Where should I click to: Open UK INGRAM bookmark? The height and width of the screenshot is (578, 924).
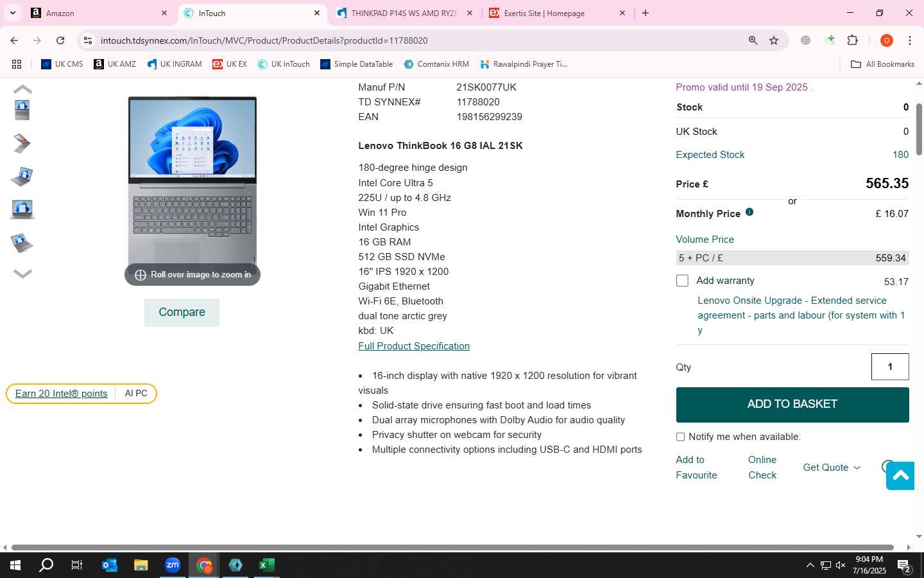point(174,64)
